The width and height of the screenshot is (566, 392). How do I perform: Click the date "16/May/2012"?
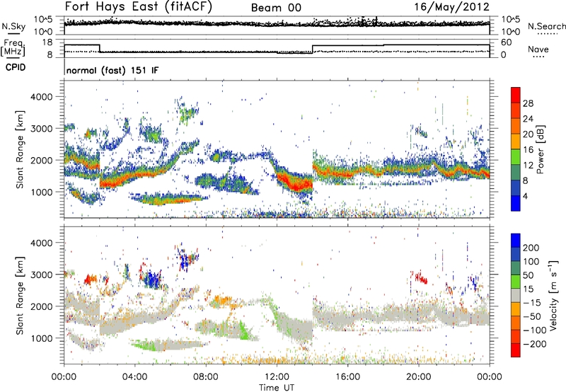(x=451, y=6)
